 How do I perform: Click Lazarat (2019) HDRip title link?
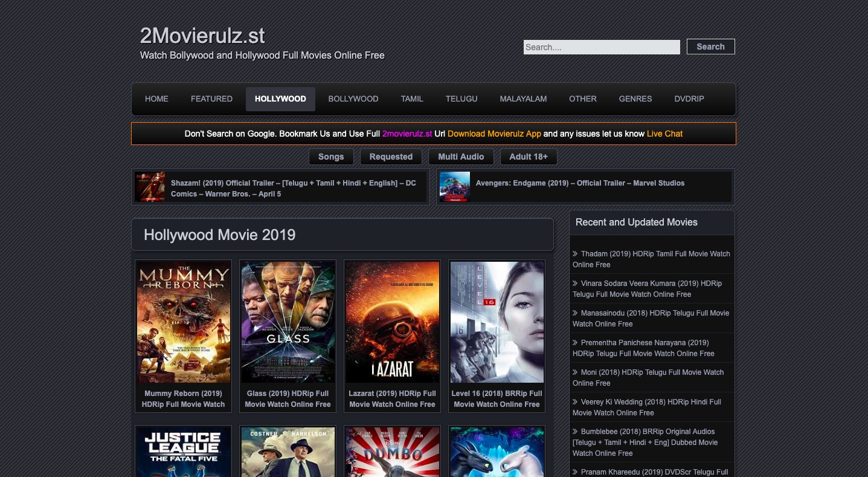(392, 399)
